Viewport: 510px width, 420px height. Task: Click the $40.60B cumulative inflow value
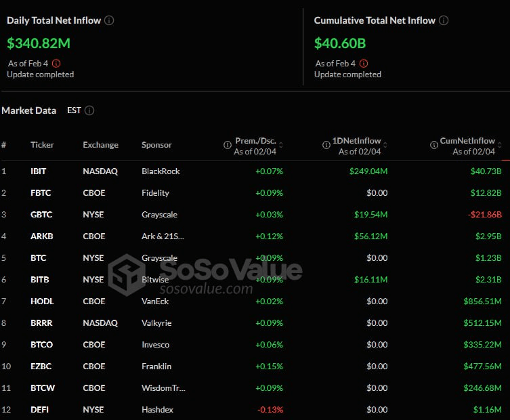[x=340, y=43]
